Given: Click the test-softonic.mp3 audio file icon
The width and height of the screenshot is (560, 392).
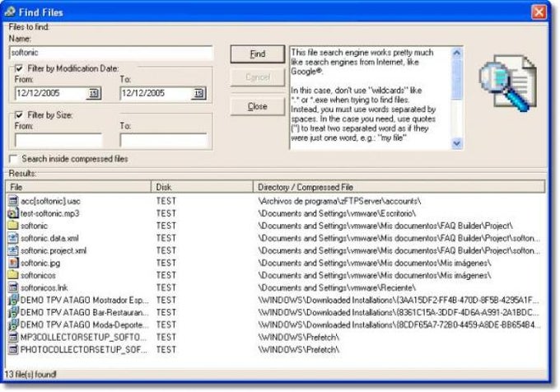Looking at the screenshot, I should coord(13,213).
